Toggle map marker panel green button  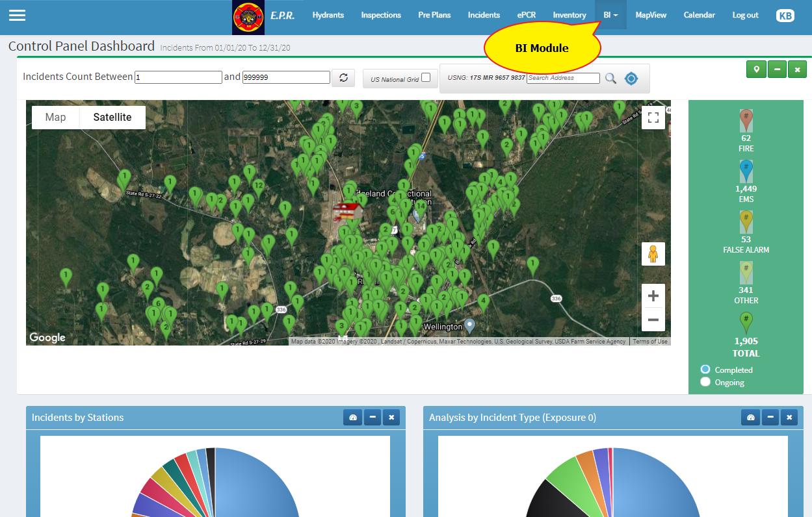click(x=756, y=69)
